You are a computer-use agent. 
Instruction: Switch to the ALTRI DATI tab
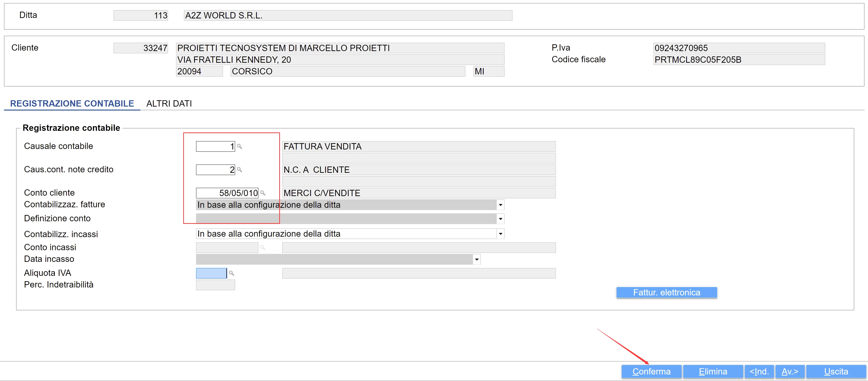(169, 104)
